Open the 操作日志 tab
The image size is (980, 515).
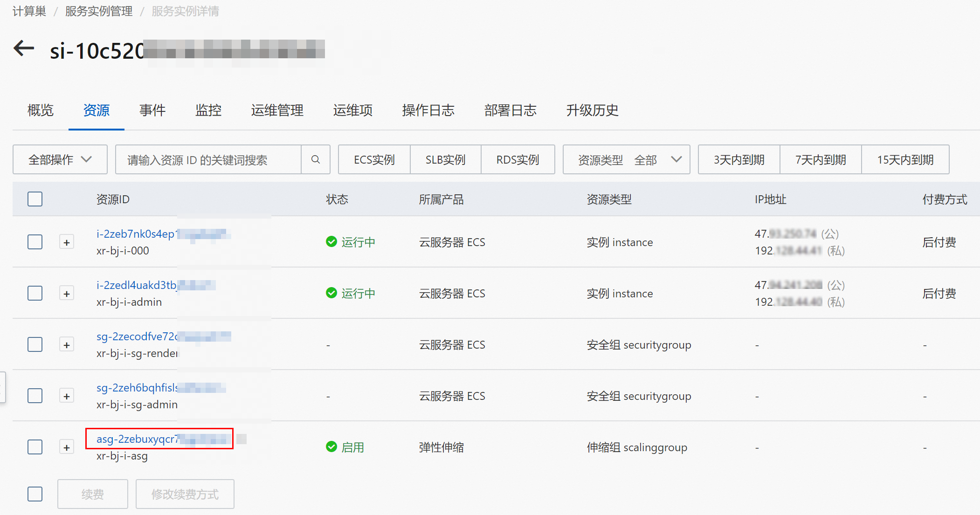pyautogui.click(x=428, y=110)
